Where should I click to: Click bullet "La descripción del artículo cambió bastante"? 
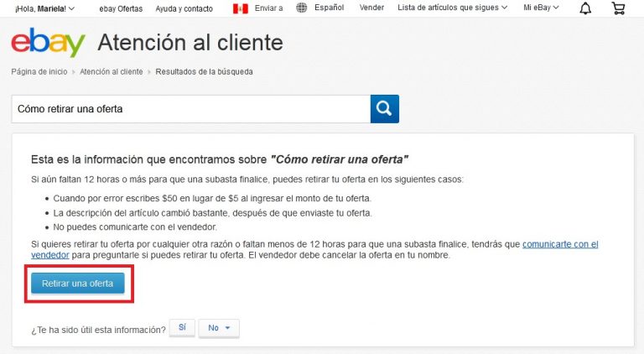(x=212, y=213)
